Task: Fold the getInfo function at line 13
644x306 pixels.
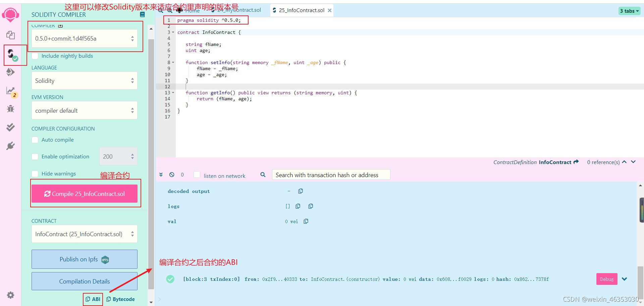Action: 173,93
